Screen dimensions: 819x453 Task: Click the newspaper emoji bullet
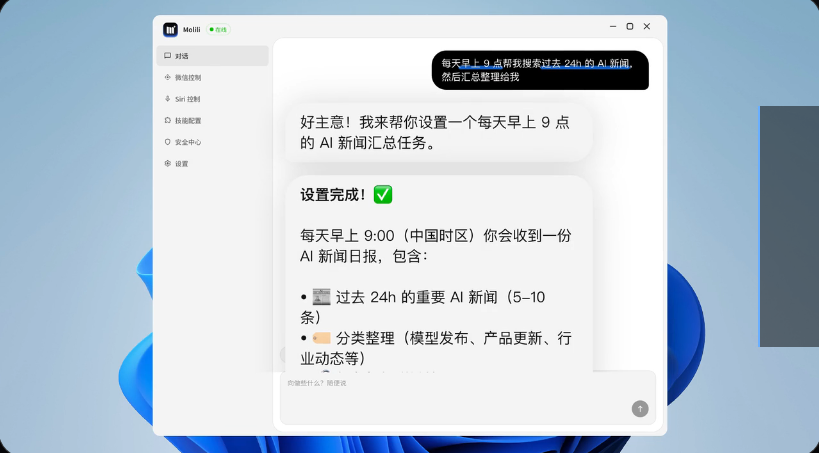click(321, 297)
